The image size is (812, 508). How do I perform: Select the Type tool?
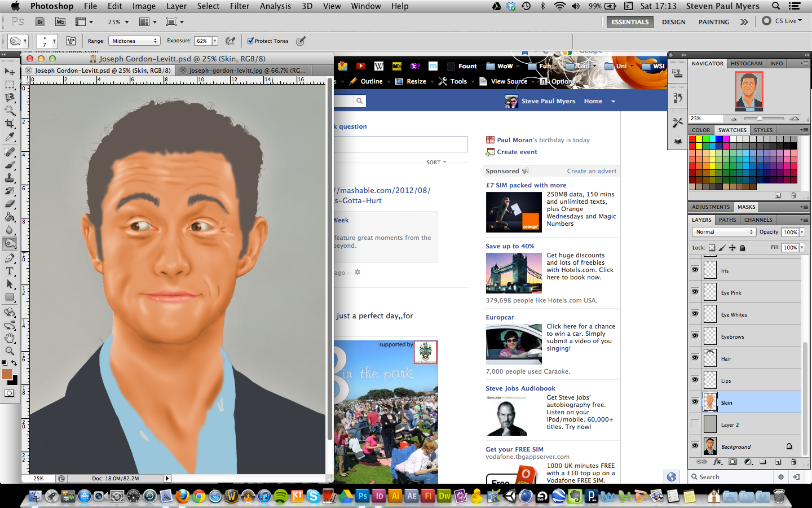10,271
